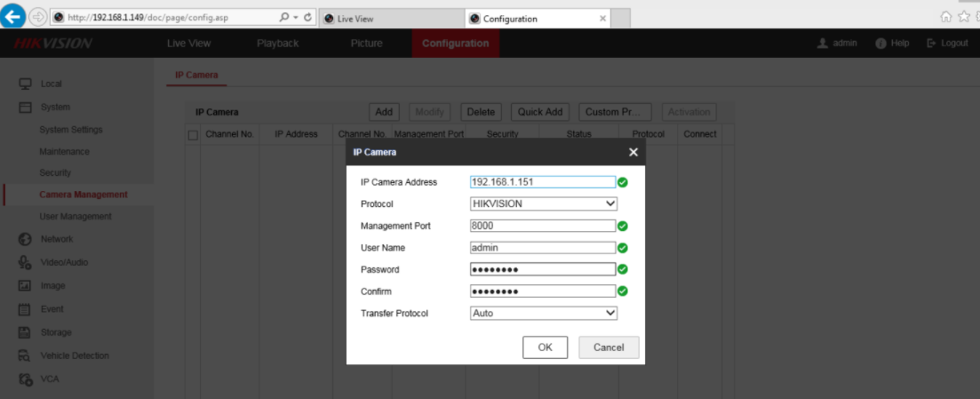
Task: Open the Protocol dropdown showing HIKVISION
Action: tap(543, 203)
